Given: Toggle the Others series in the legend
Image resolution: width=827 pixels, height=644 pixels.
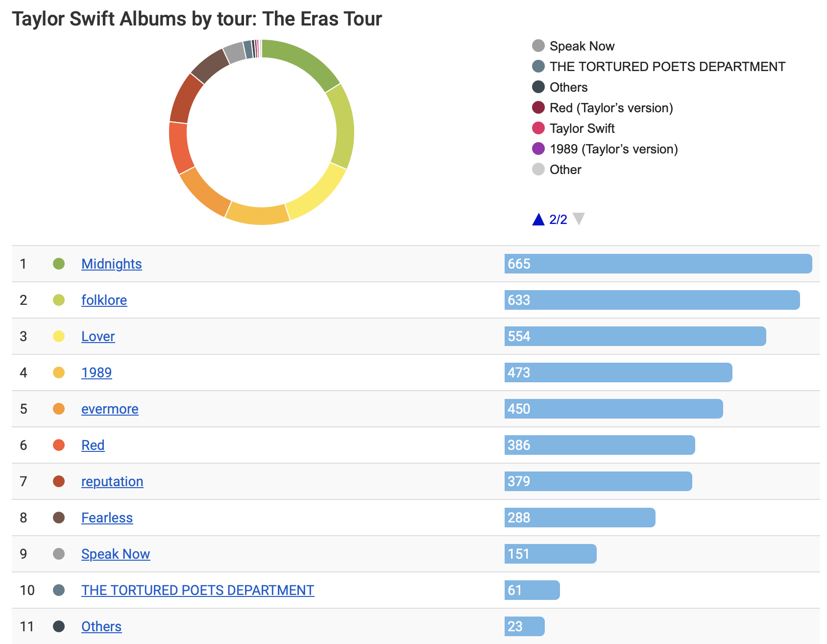Looking at the screenshot, I should point(568,87).
